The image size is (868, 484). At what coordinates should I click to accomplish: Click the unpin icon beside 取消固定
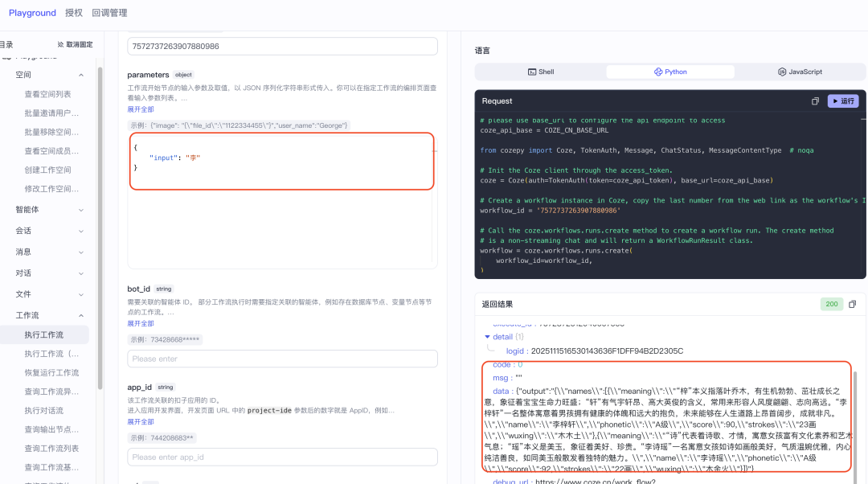point(60,44)
